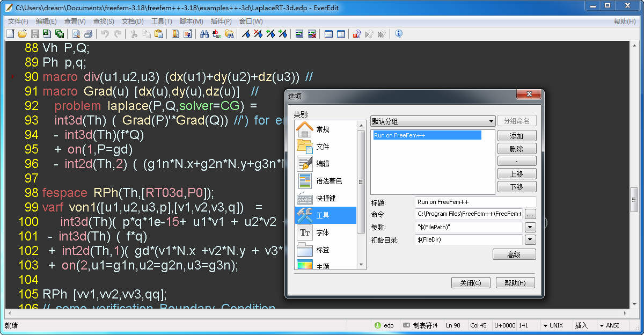Click the category list scrollbar down arrow
Viewport: 644px width, 335px height.
point(361,265)
